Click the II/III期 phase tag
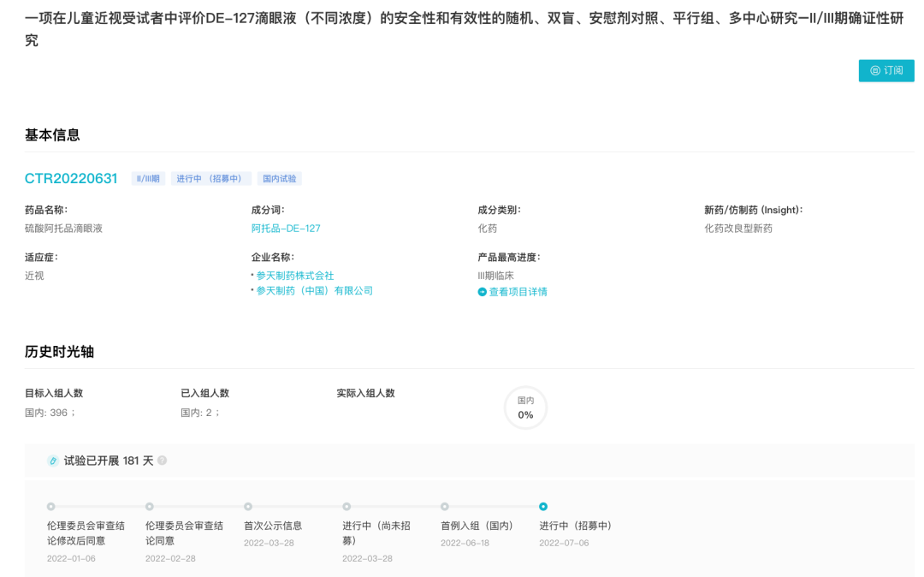The image size is (924, 577). coord(149,179)
